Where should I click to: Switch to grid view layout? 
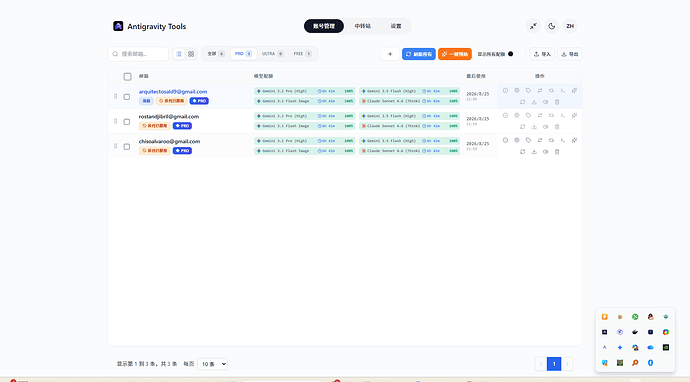pos(191,54)
